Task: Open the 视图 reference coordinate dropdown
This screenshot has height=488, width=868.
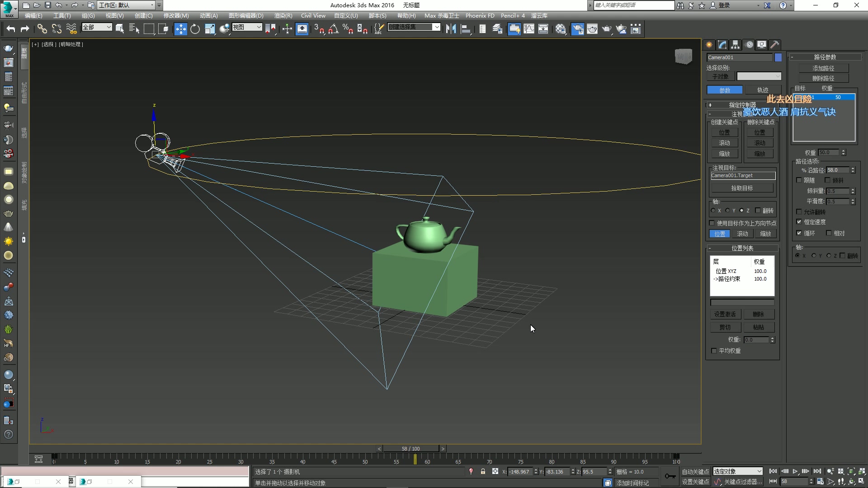Action: click(x=247, y=28)
